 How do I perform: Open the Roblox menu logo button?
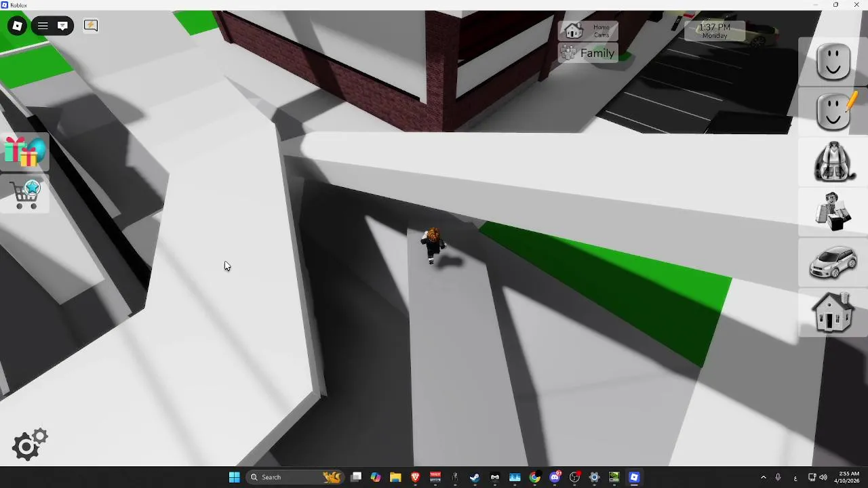(17, 26)
